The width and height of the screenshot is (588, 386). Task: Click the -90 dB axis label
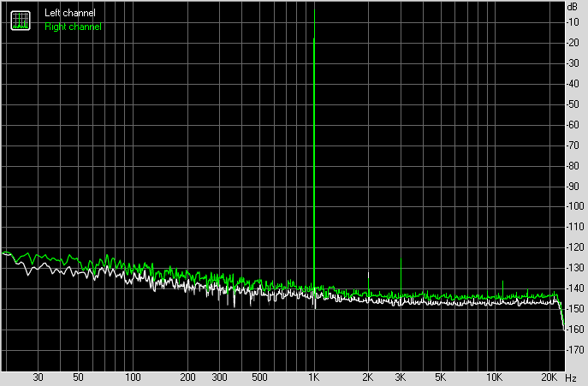[572, 186]
